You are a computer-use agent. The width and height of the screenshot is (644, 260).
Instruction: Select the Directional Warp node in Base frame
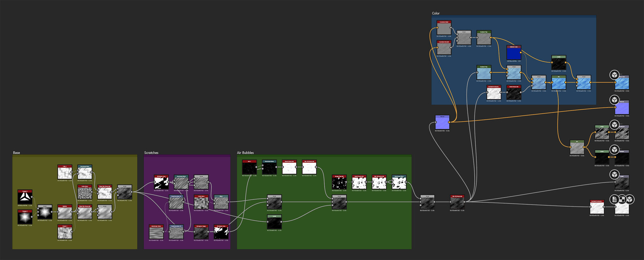[x=85, y=172]
